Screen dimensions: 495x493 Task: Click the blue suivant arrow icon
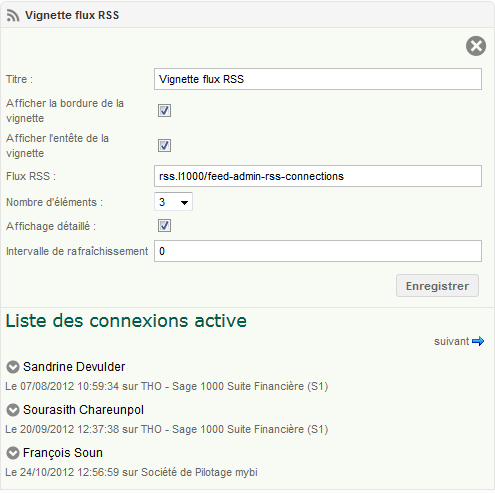click(x=478, y=341)
